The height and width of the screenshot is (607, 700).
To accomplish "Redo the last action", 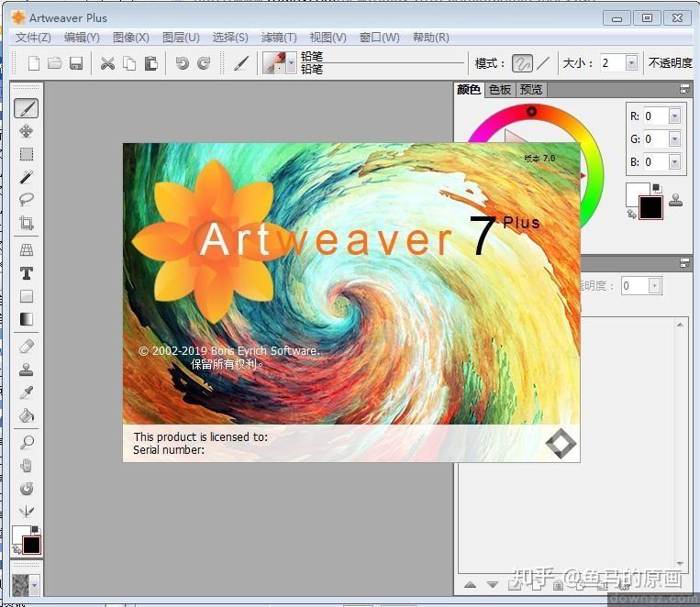I will click(x=204, y=63).
